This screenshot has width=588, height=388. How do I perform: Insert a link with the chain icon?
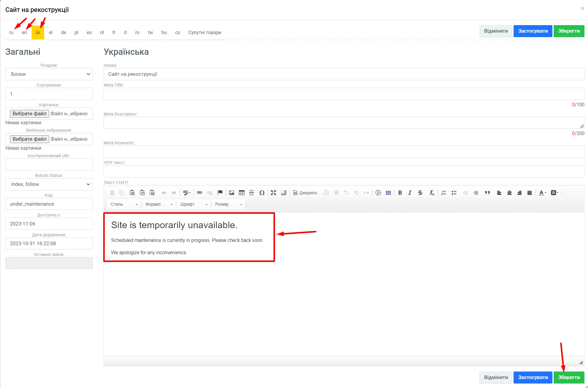[199, 193]
